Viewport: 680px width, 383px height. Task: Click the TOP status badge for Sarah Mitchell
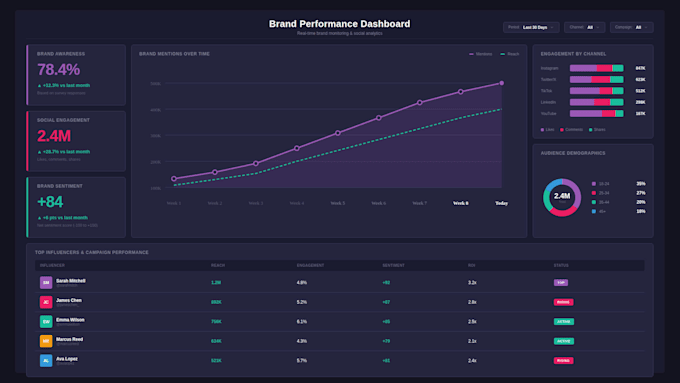coord(561,282)
